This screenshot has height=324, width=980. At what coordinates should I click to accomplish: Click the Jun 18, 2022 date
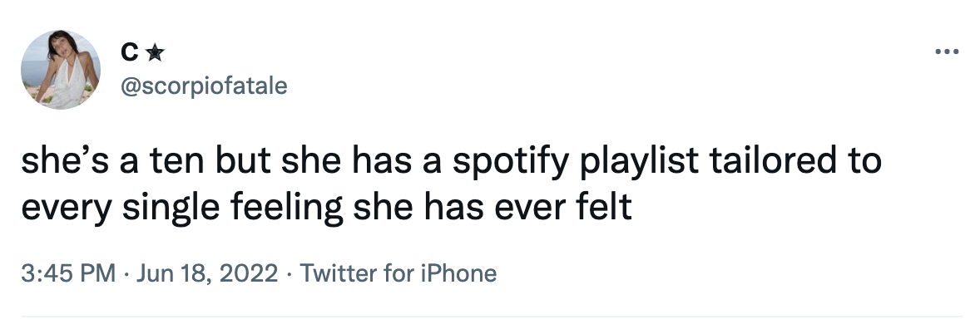[x=206, y=273]
